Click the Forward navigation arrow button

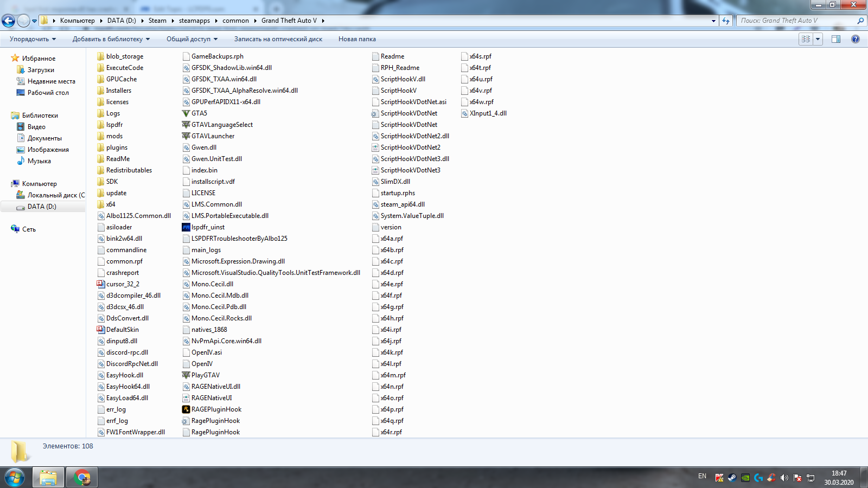23,21
